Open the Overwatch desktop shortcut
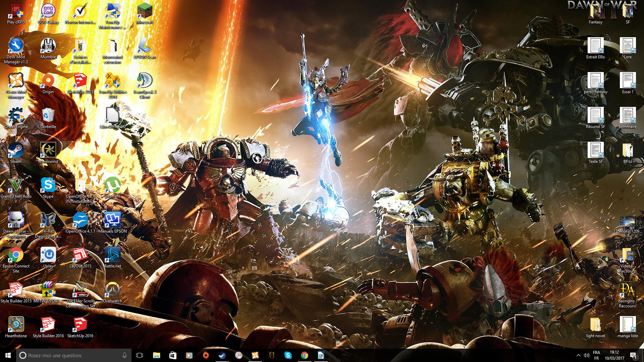644x362 pixels. (x=112, y=293)
